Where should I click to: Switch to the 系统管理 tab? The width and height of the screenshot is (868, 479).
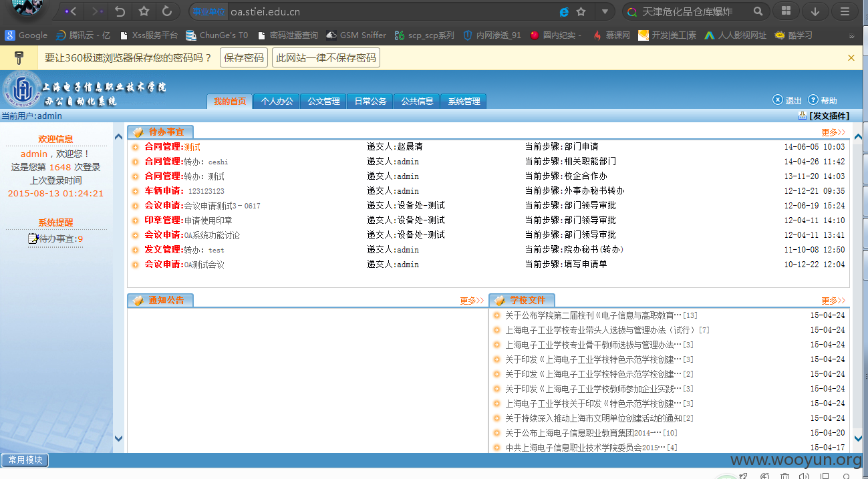pyautogui.click(x=464, y=102)
